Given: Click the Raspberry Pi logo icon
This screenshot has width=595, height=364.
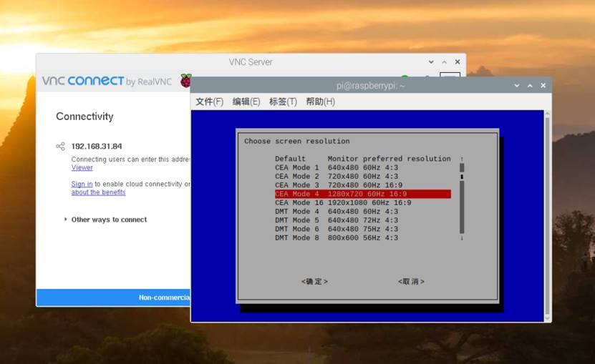Looking at the screenshot, I should (x=185, y=81).
